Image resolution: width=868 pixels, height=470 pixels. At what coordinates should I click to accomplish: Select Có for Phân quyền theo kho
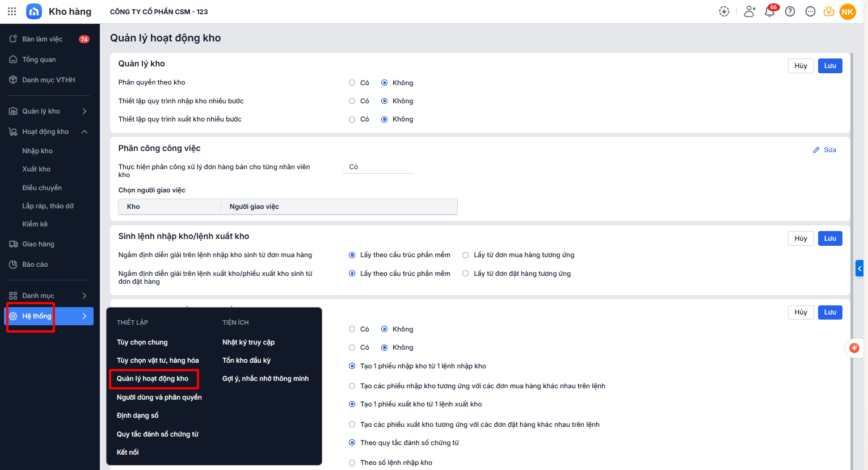point(352,83)
